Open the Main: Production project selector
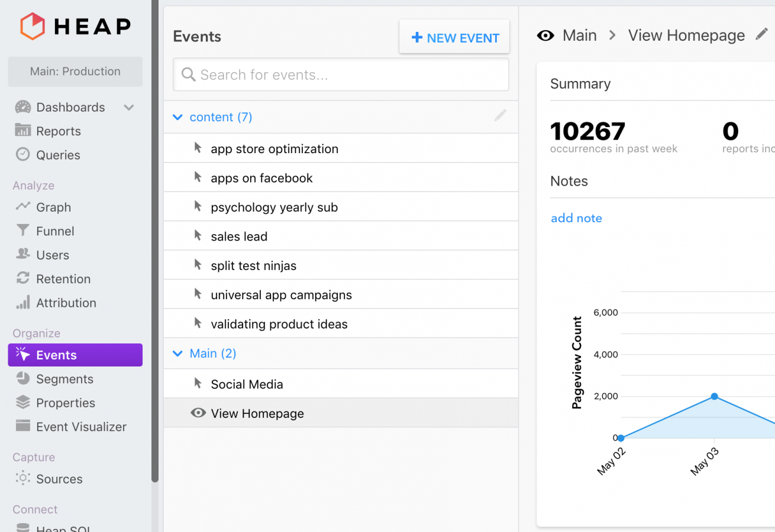 pos(75,72)
